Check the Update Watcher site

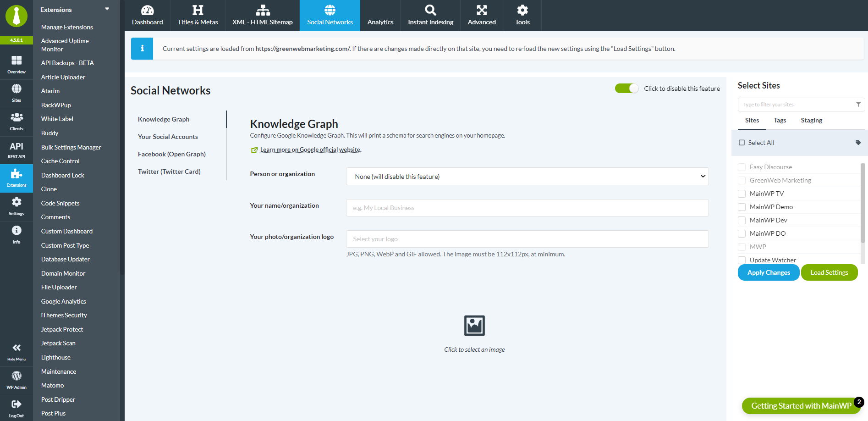(742, 260)
